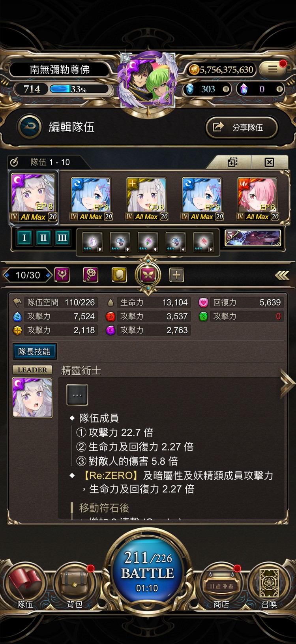This screenshot has width=296, height=644.
Task: Collapse panel with triple chevron arrows
Action: [x=282, y=275]
